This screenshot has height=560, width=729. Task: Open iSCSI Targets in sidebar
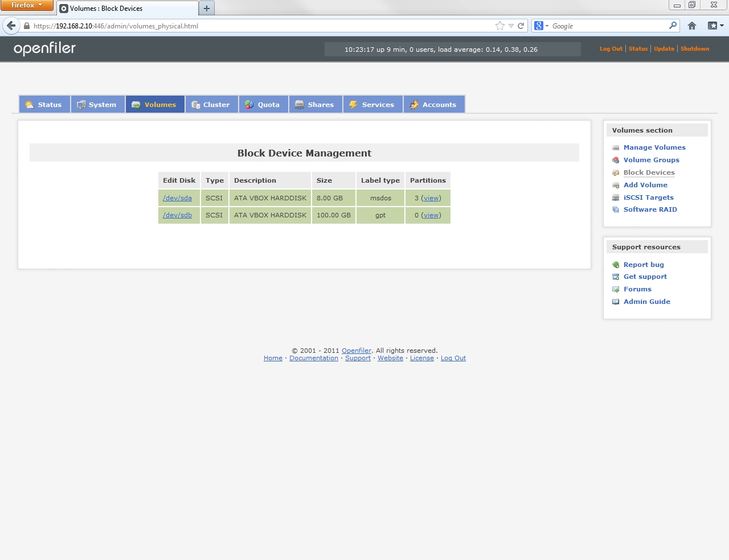(x=648, y=197)
